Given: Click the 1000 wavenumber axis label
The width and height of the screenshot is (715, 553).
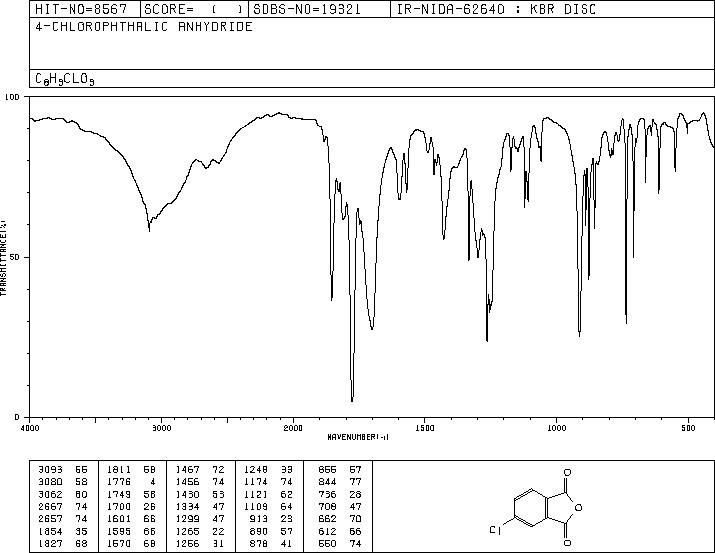Looking at the screenshot, I should pos(556,428).
